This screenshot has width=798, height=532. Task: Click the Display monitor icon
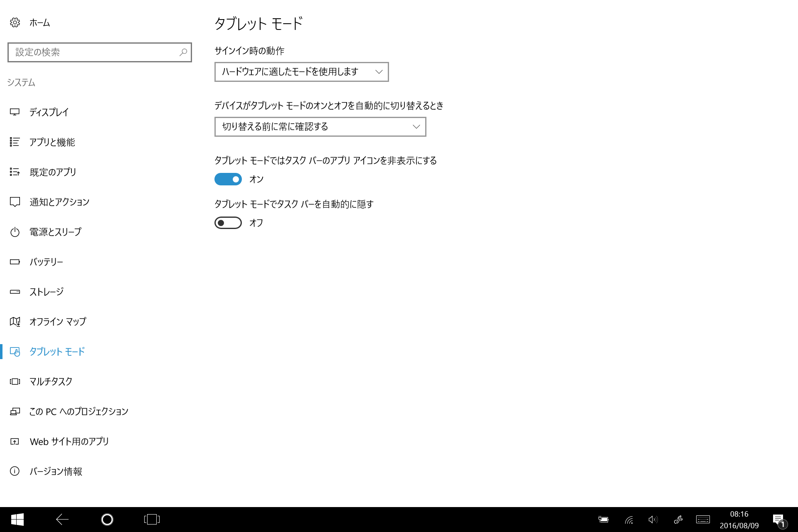click(15, 112)
